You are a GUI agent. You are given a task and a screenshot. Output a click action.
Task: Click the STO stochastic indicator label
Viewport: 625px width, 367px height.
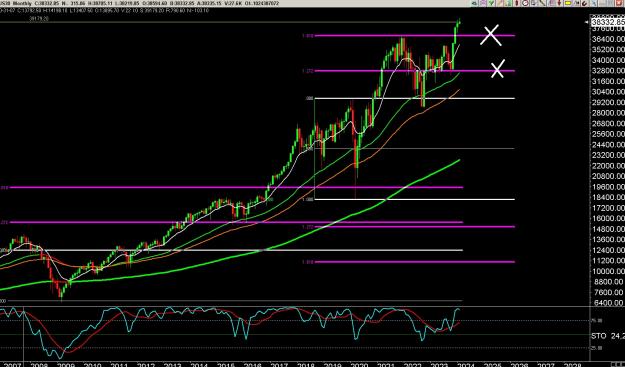598,336
